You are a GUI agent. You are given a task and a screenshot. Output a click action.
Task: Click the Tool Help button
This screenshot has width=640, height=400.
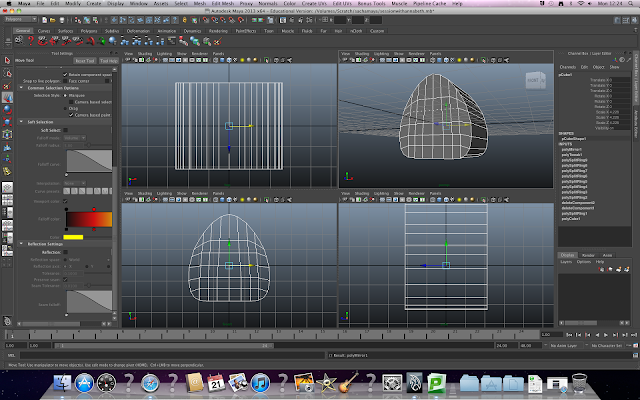109,61
